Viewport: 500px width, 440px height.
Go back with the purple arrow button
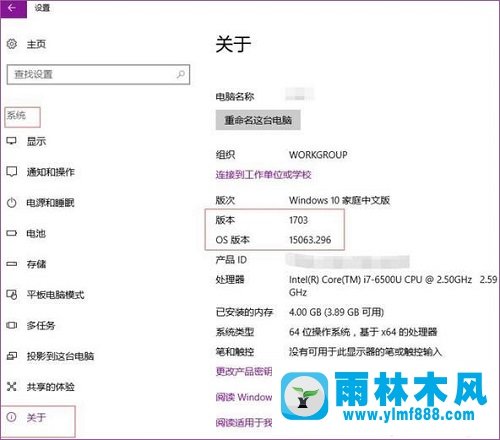(x=13, y=8)
